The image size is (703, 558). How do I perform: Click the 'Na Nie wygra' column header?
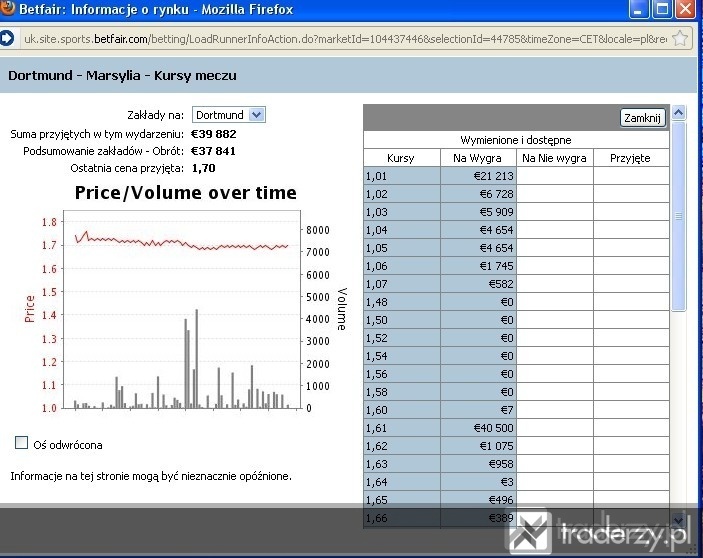[554, 158]
